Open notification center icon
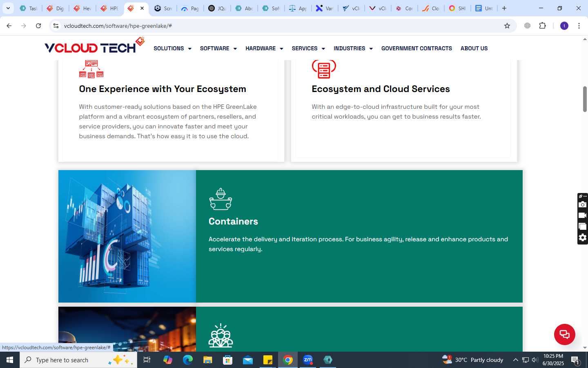This screenshot has width=588, height=368. coord(575,360)
